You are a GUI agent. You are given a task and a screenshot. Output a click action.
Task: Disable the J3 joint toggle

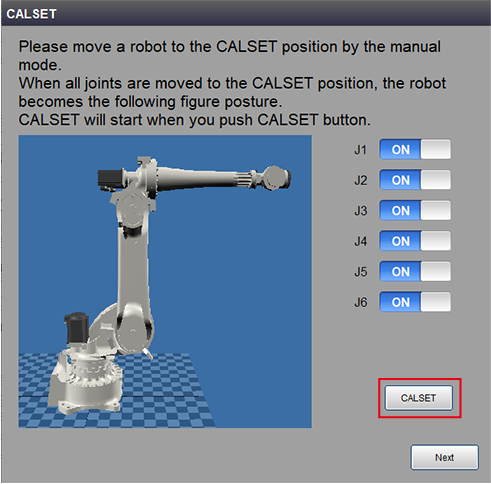(x=415, y=211)
